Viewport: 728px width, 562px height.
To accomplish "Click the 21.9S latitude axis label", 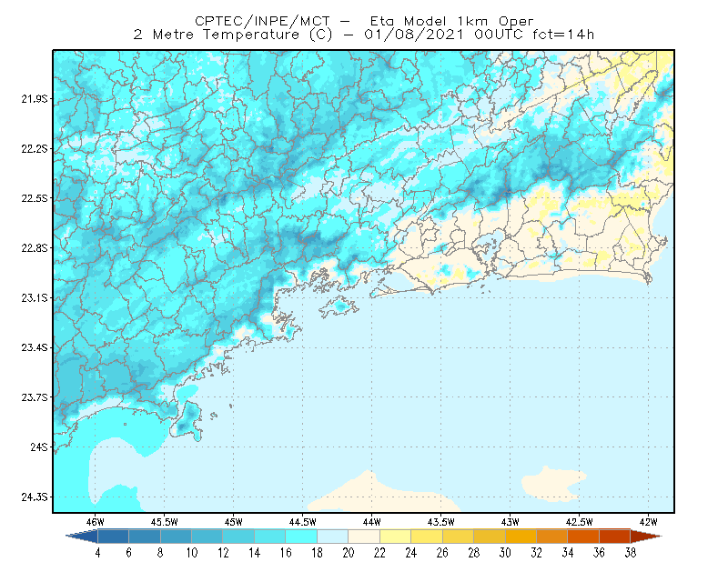I will tap(34, 99).
